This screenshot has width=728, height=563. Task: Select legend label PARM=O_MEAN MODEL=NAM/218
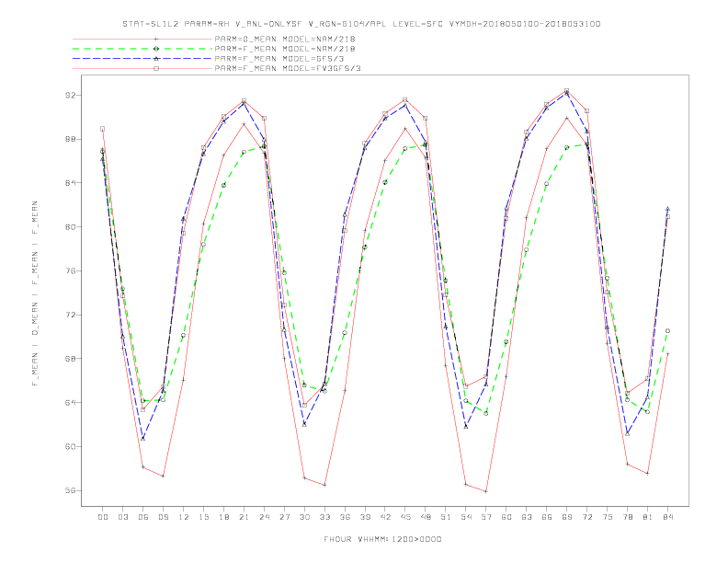tap(285, 39)
